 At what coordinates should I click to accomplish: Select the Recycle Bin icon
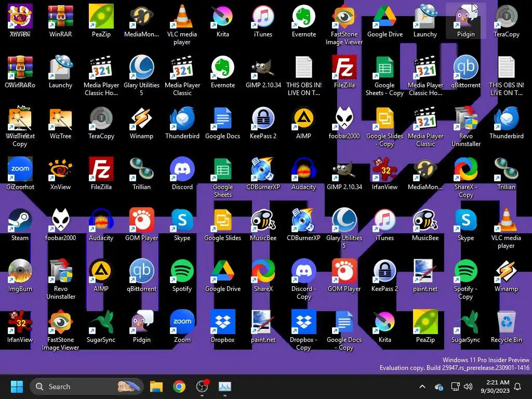point(506,326)
